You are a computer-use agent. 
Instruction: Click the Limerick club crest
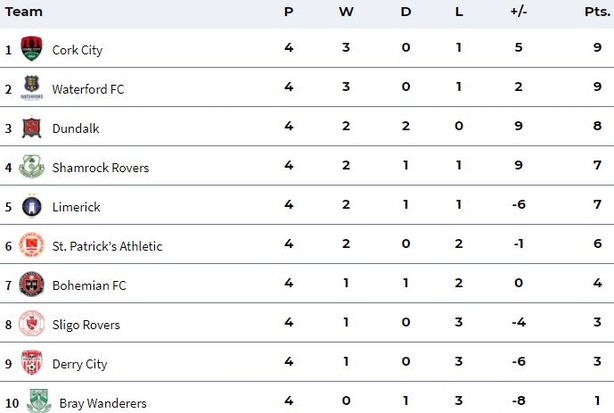coord(32,205)
